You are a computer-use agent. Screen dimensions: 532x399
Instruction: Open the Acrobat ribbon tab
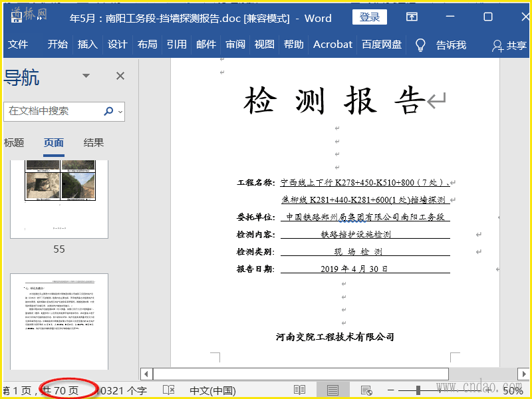coord(332,45)
